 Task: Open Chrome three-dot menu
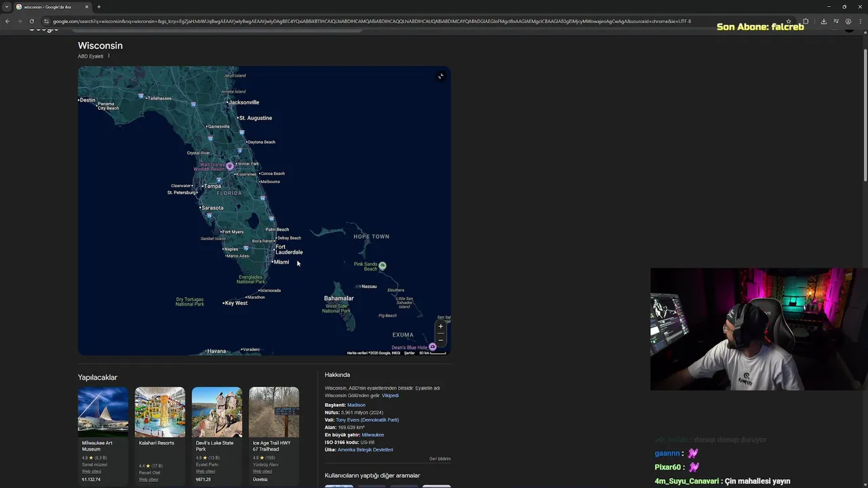point(860,21)
